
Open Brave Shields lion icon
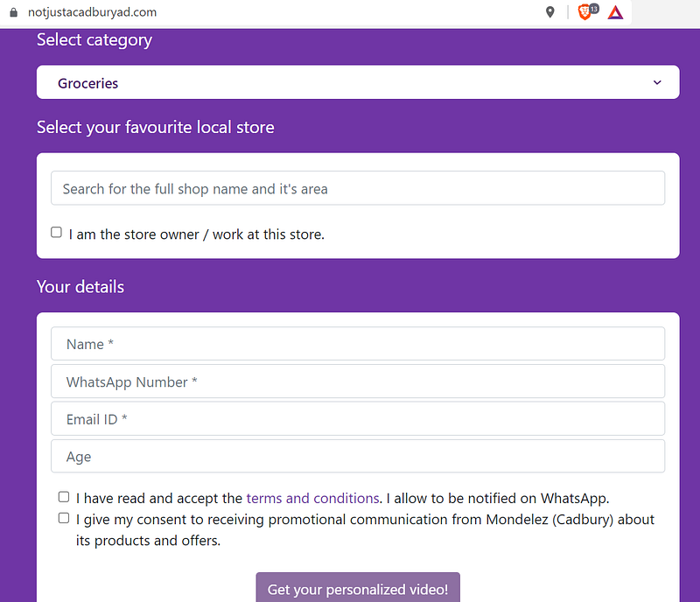(x=585, y=12)
